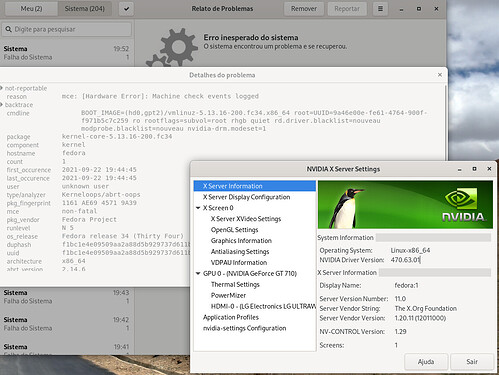Click the Reportar button
Viewport: 499px width, 375px height.
(347, 9)
